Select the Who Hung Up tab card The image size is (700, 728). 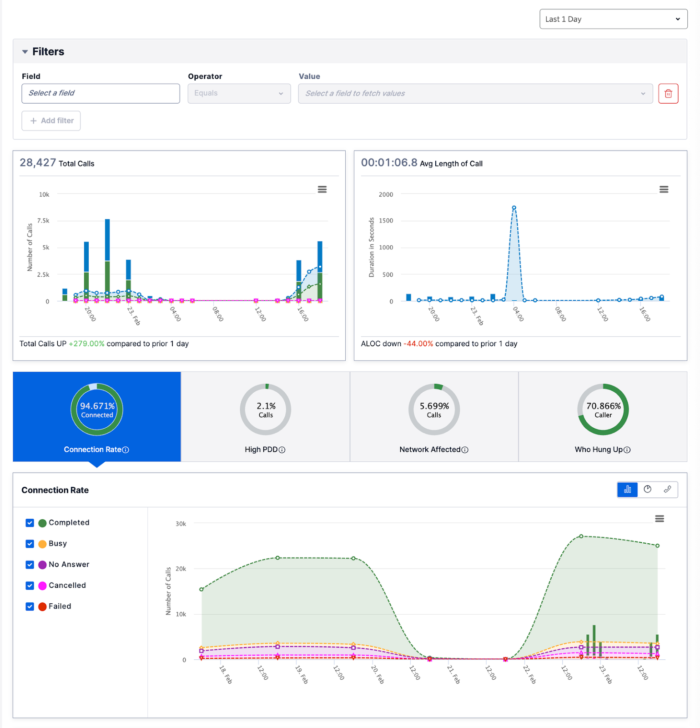pyautogui.click(x=603, y=417)
